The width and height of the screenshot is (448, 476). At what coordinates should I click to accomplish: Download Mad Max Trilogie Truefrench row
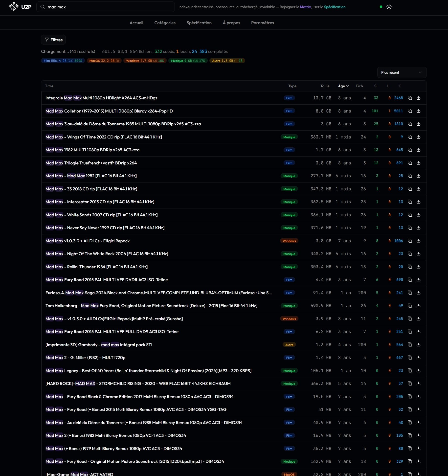(418, 163)
